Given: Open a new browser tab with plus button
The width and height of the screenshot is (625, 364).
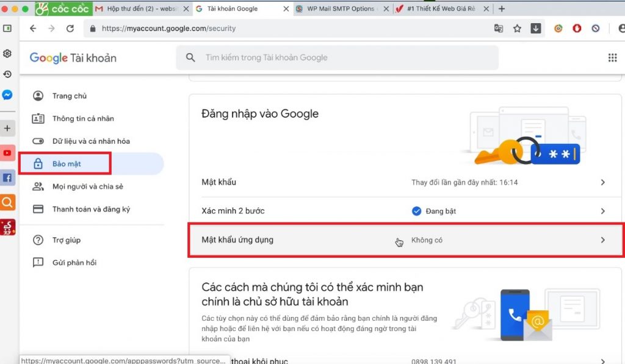Looking at the screenshot, I should 502,9.
